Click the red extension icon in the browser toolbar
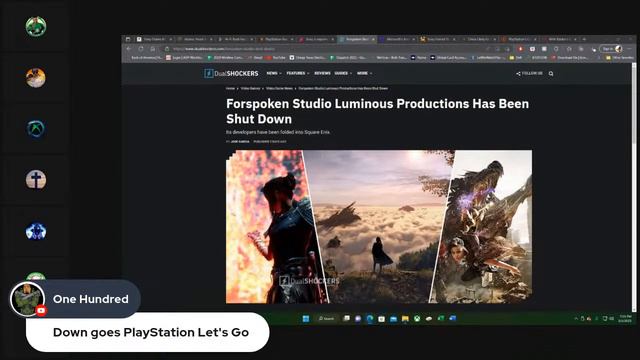The width and height of the screenshot is (640, 360). point(520,49)
